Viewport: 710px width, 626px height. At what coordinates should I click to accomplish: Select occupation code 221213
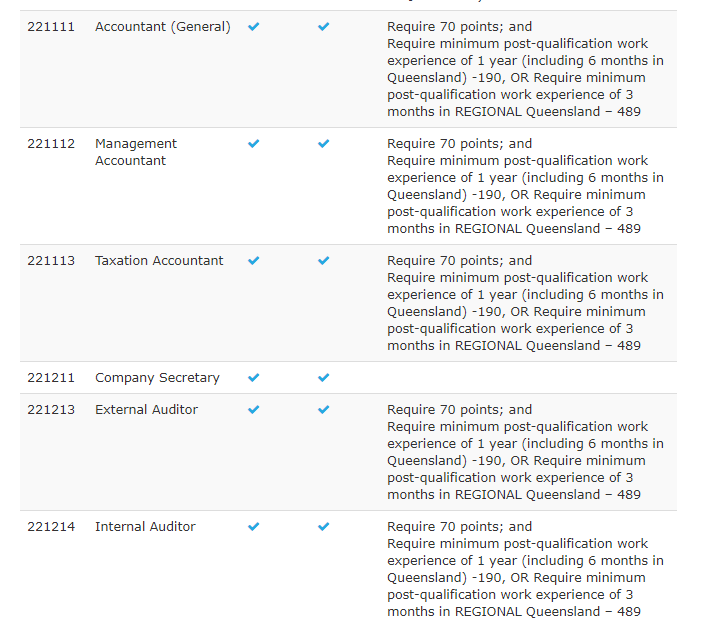[51, 410]
